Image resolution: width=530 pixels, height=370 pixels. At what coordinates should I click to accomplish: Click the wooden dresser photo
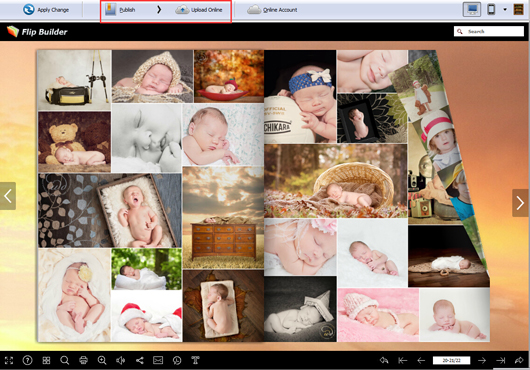pos(223,218)
